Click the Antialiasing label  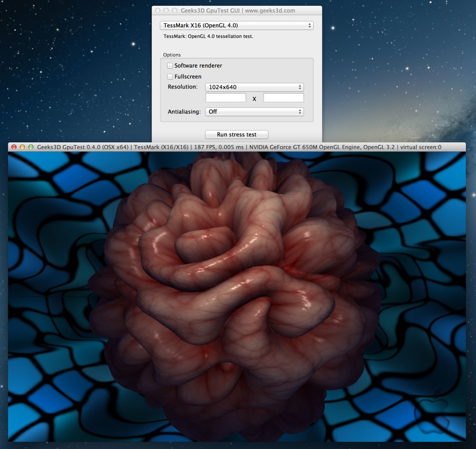click(184, 112)
